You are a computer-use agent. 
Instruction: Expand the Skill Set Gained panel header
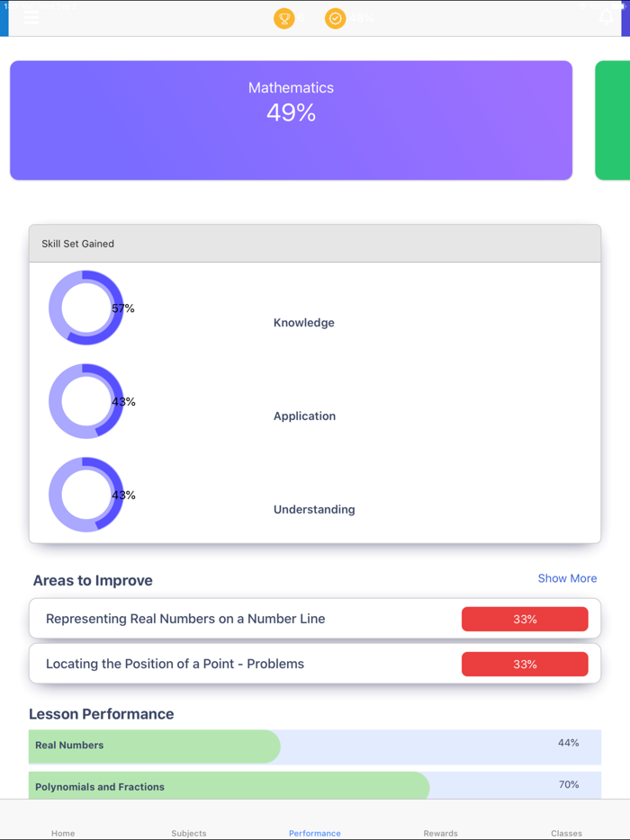coord(315,243)
